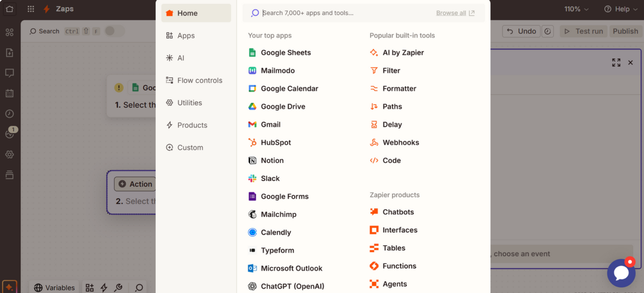This screenshot has height=293, width=644.
Task: Select the Formatter tool
Action: [393, 88]
